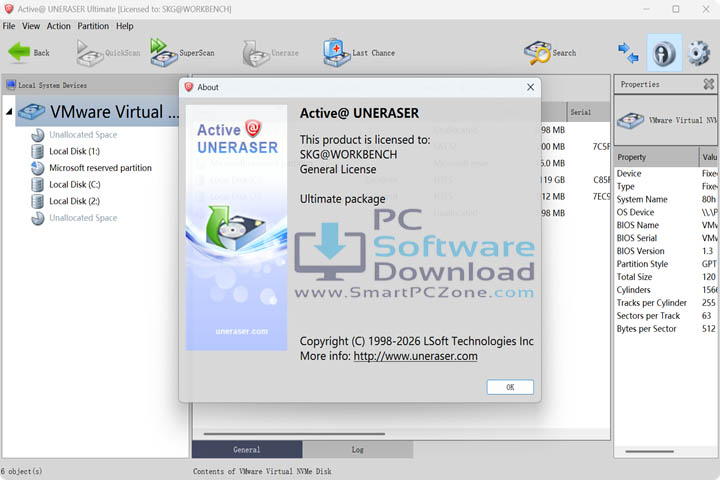Select the Cylinders property row

point(666,290)
